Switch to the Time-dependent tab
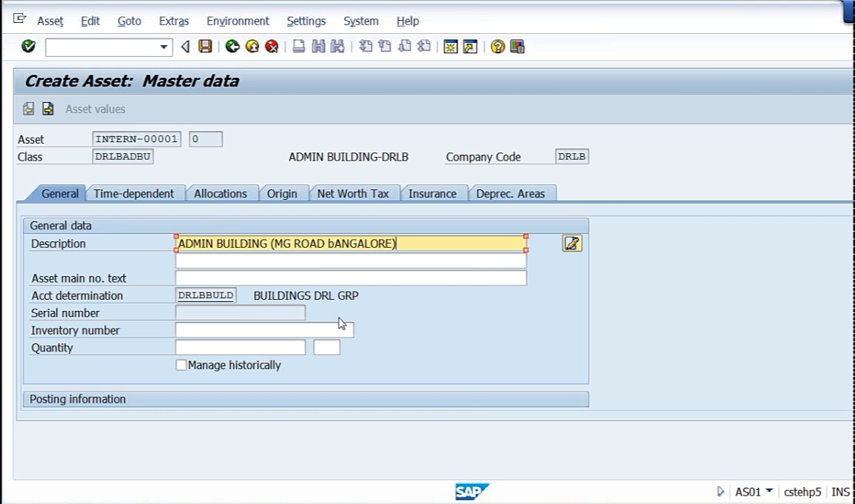Screen dimensions: 855x504 pos(133,193)
